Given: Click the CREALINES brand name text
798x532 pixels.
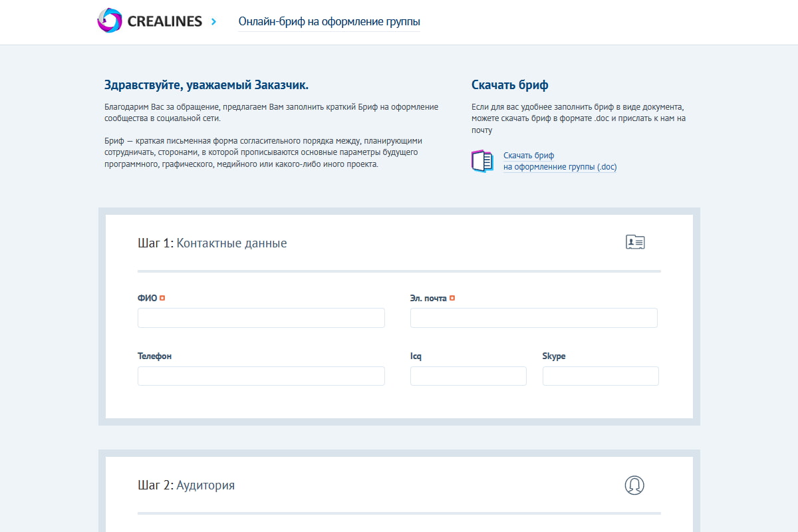Looking at the screenshot, I should (164, 21).
